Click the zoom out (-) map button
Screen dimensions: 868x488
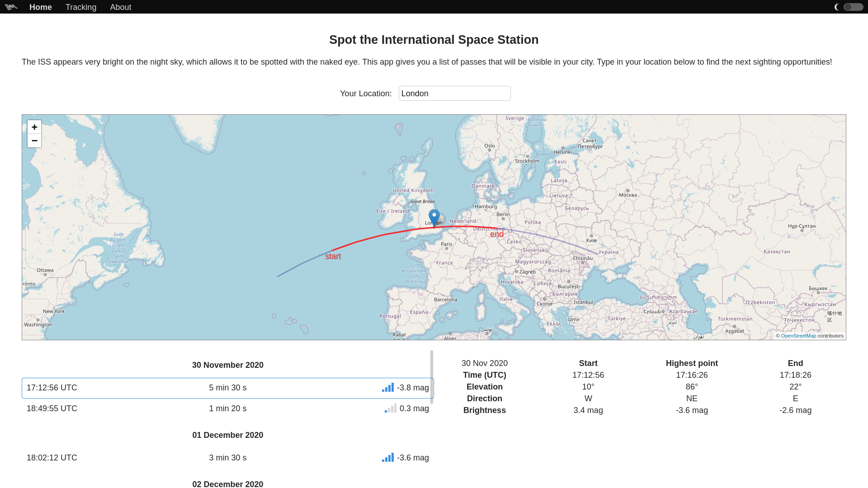pos(34,141)
